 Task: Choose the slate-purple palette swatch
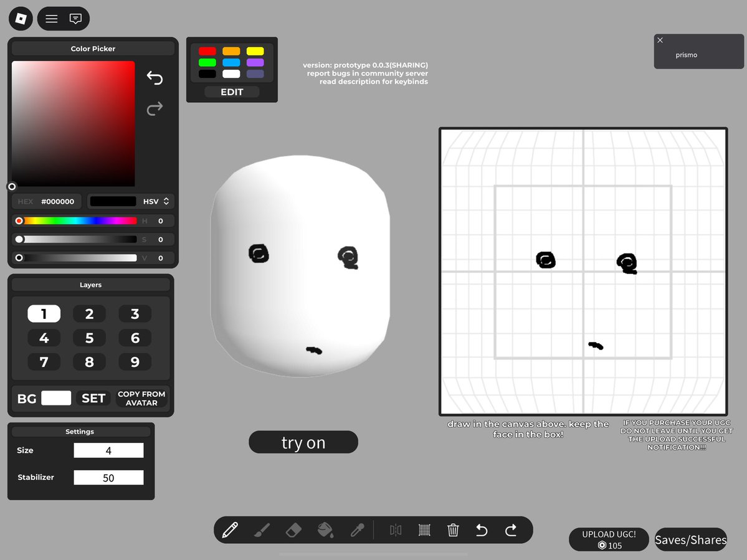[255, 74]
